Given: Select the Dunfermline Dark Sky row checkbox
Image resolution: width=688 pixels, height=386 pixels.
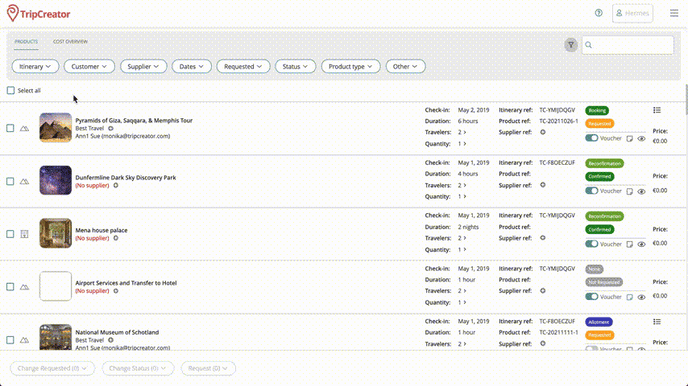Looking at the screenshot, I should (x=10, y=181).
